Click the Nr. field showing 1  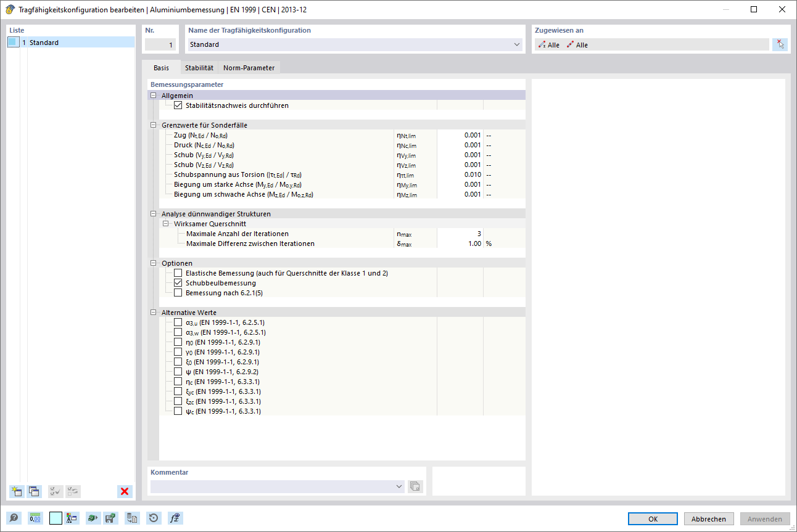(x=160, y=44)
